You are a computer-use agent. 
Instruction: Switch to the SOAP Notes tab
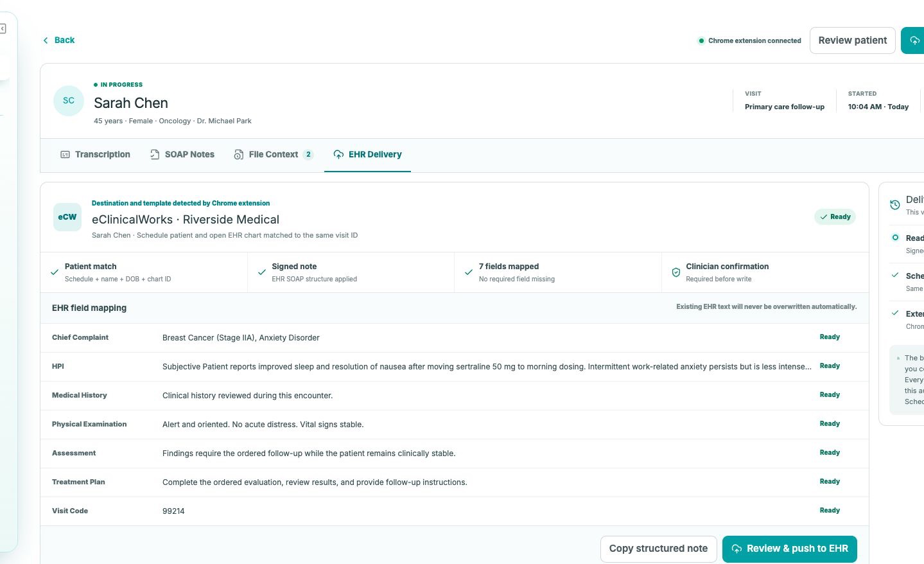pos(182,155)
